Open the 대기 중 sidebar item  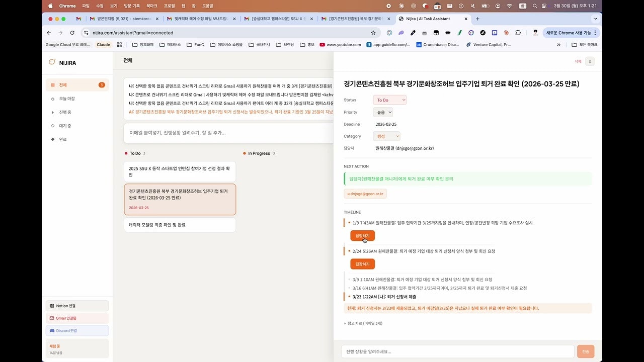coord(77,126)
